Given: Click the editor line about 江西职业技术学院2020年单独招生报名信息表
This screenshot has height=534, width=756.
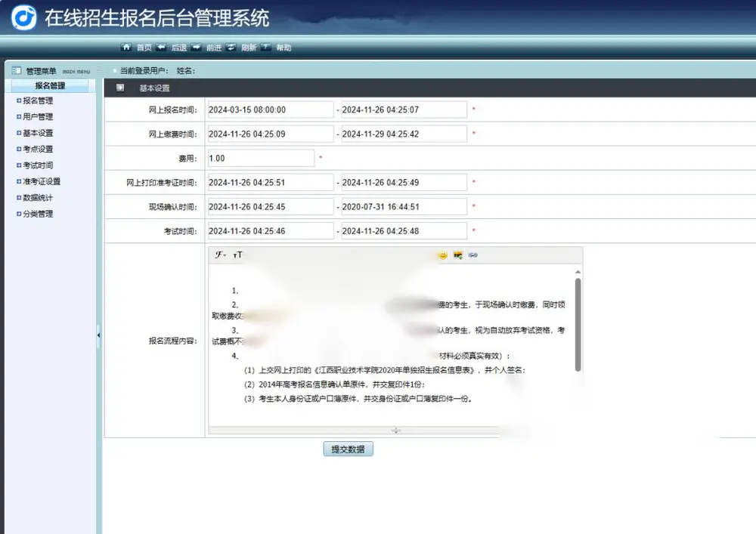Looking at the screenshot, I should coord(384,370).
